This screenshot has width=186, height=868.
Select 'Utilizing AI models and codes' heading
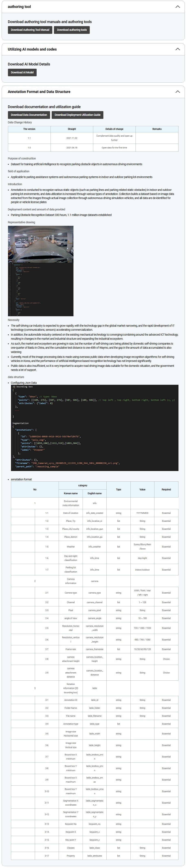pyautogui.click(x=32, y=49)
